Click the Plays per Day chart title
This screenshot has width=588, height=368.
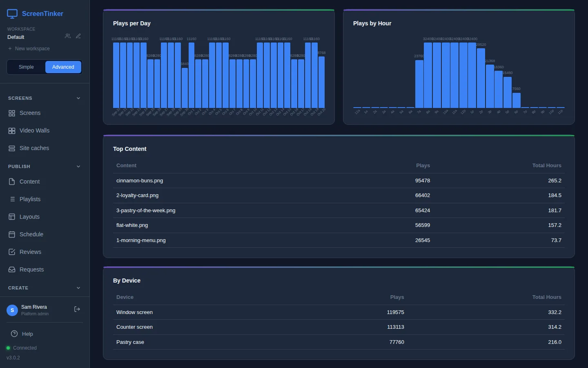point(132,23)
